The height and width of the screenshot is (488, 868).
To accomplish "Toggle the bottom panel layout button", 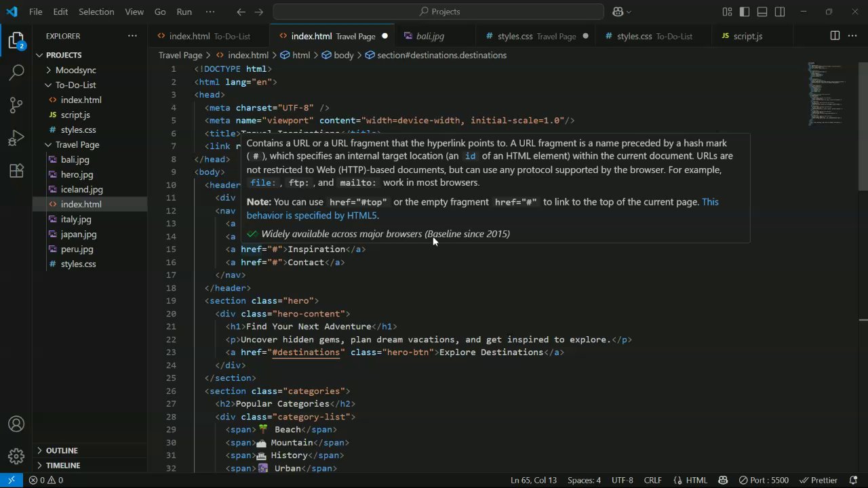I will [x=762, y=12].
